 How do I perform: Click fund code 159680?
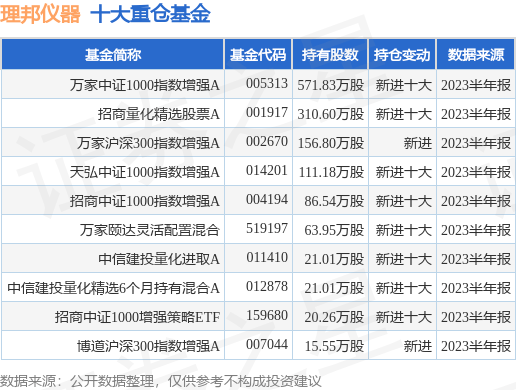pyautogui.click(x=267, y=315)
